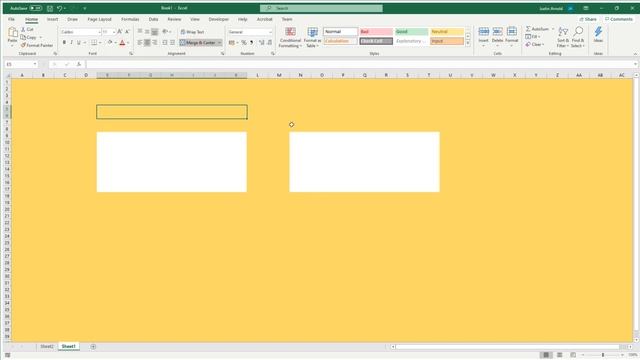The width and height of the screenshot is (640, 360).
Task: Toggle bold formatting
Action: [x=64, y=42]
